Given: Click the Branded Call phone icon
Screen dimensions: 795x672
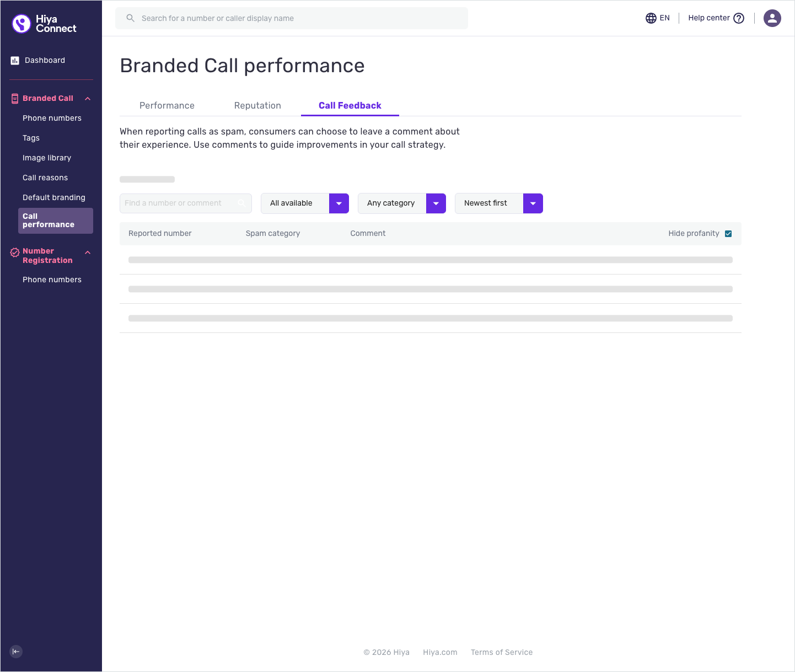Looking at the screenshot, I should [x=15, y=99].
